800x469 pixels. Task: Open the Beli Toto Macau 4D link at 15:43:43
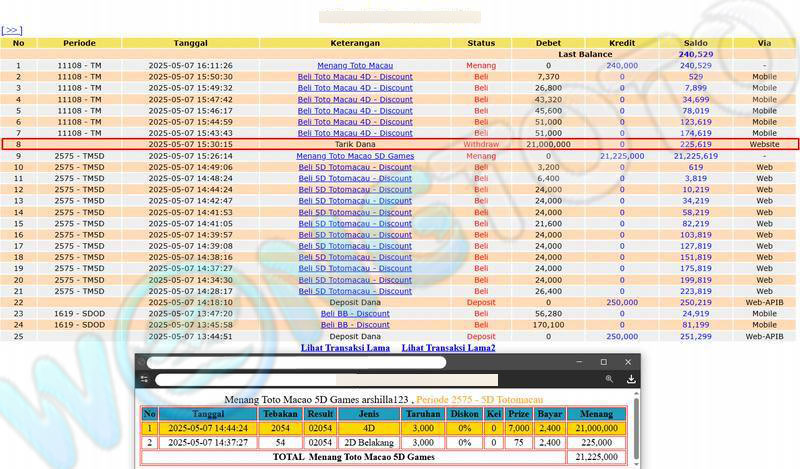[x=355, y=133]
